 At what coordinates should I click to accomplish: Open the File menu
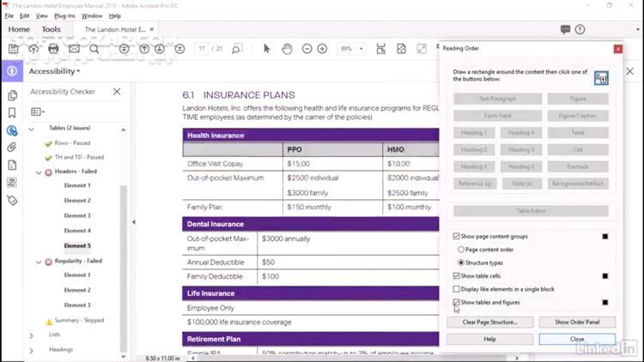pyautogui.click(x=9, y=15)
